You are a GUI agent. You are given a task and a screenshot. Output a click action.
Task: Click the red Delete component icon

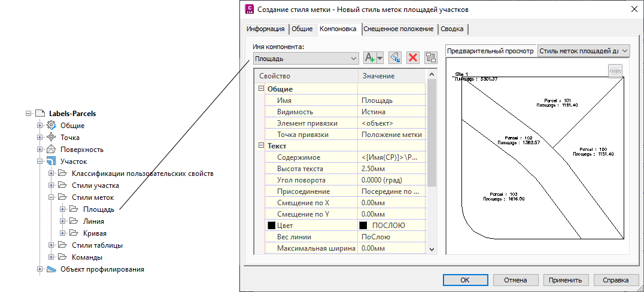[413, 58]
